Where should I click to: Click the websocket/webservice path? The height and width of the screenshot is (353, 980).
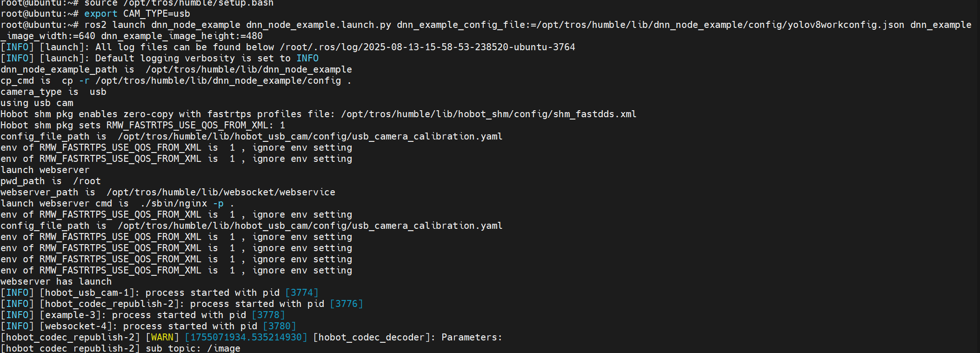220,192
